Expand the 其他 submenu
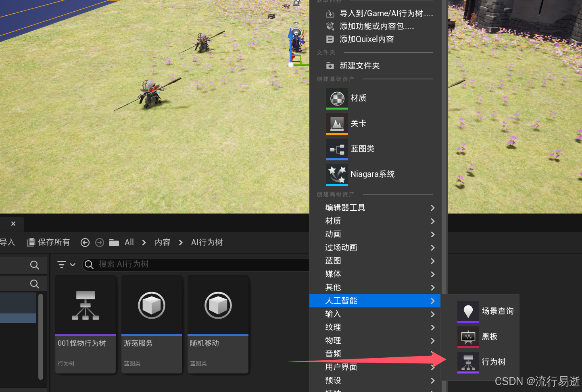 click(375, 288)
